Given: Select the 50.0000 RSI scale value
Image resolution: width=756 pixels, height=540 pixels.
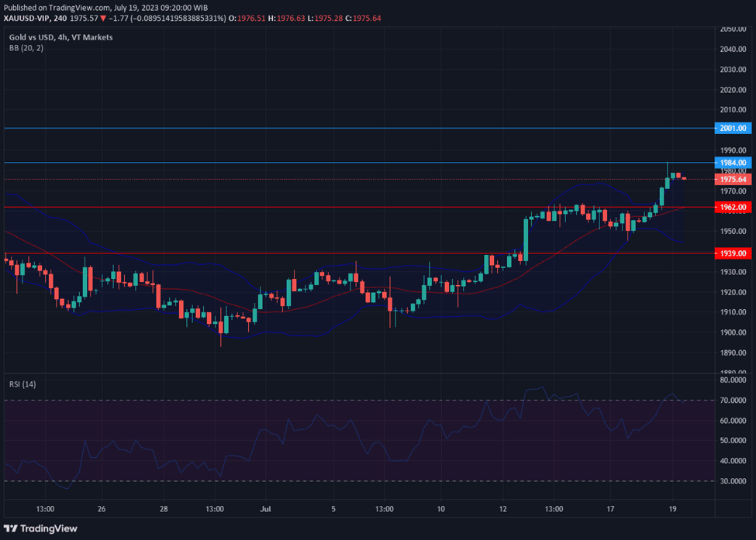Looking at the screenshot, I should (x=733, y=441).
